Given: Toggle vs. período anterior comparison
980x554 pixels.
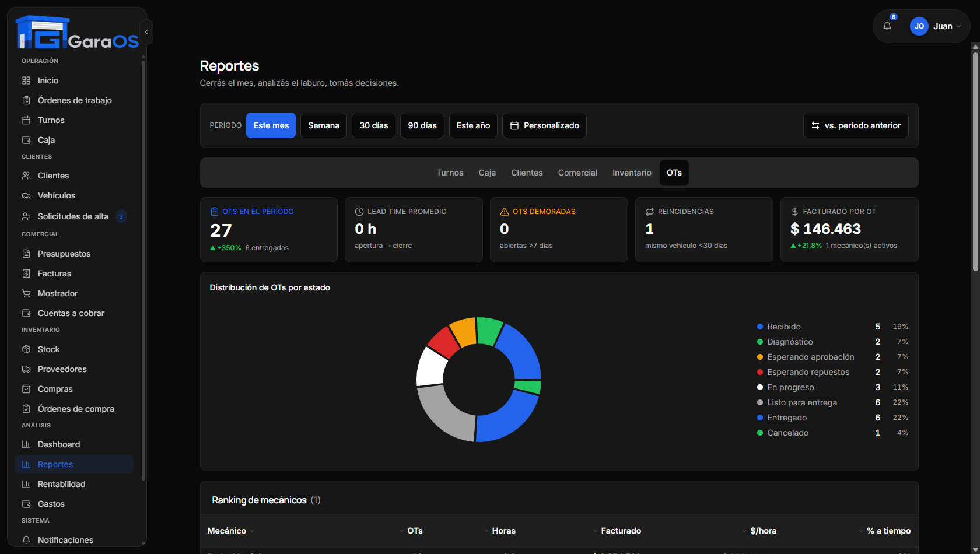Looking at the screenshot, I should pyautogui.click(x=856, y=125).
